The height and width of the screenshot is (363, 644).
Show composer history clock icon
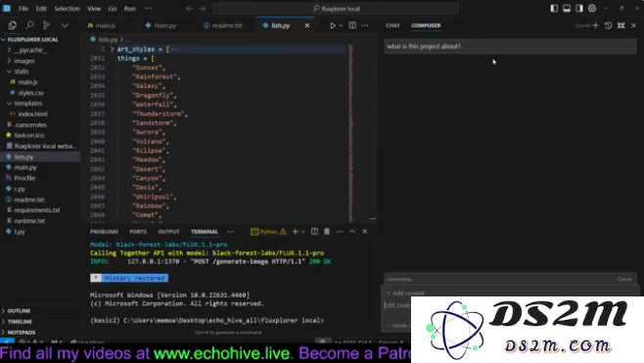pos(608,25)
